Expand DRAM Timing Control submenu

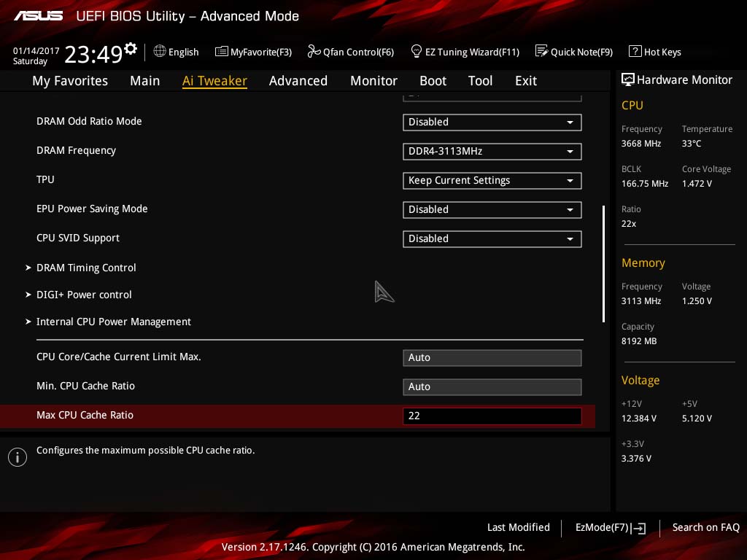point(86,268)
